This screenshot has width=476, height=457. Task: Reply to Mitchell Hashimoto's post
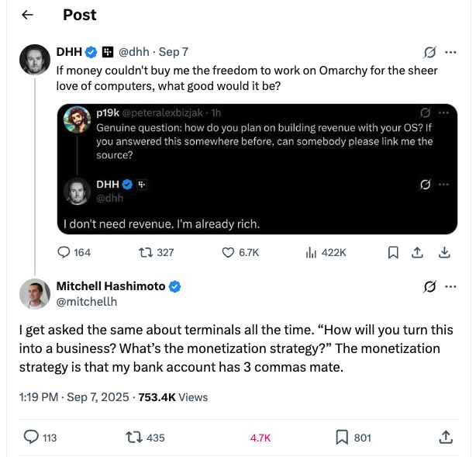(32, 438)
